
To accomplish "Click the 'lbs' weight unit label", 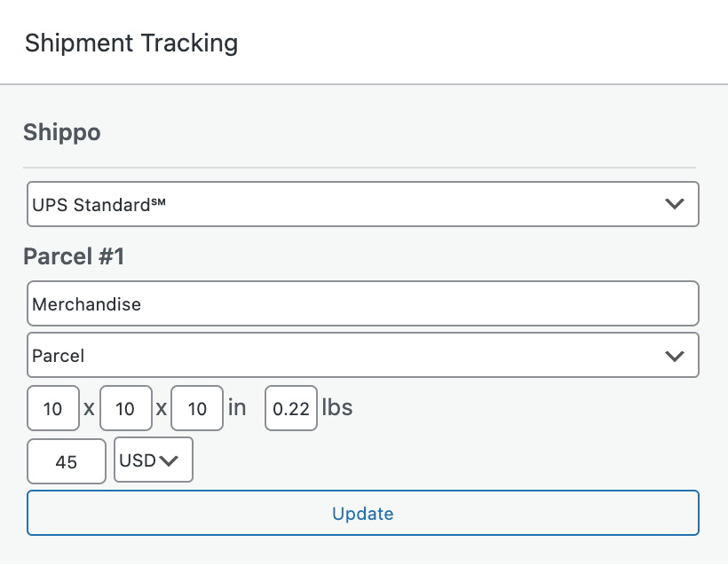I will 337,407.
